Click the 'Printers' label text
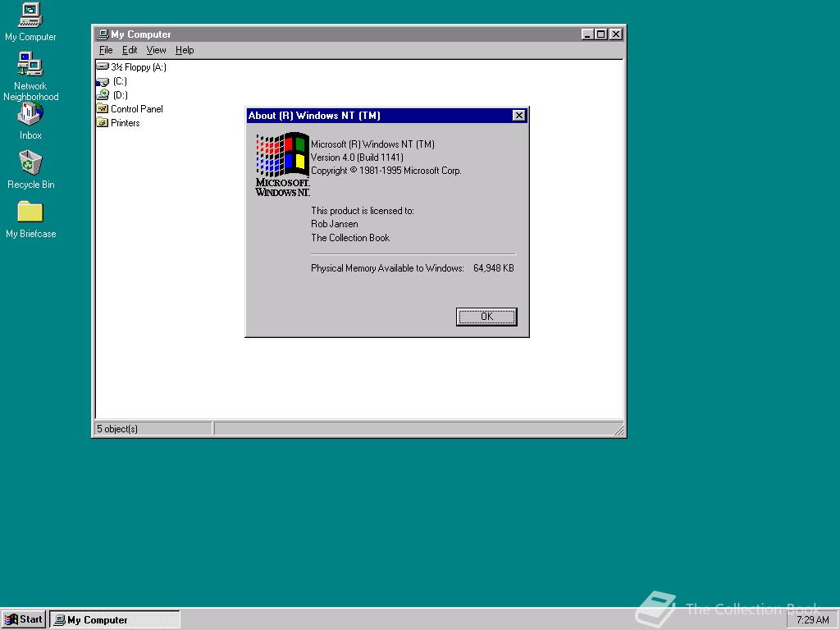Screen dimensions: 840x630 click(x=126, y=123)
